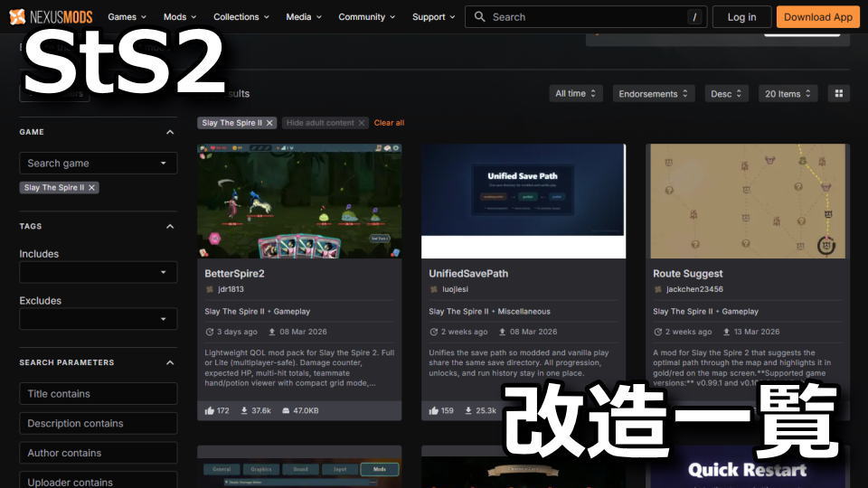Open the Collections menu
868x488 pixels.
(241, 16)
